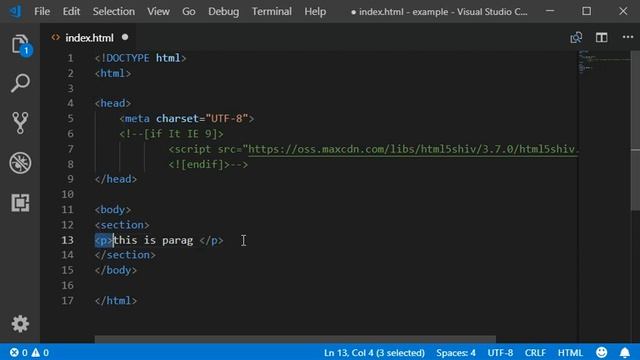Screen dimensions: 640x360
Task: Click the meta charset="UTF-8" line
Action: tap(187, 118)
